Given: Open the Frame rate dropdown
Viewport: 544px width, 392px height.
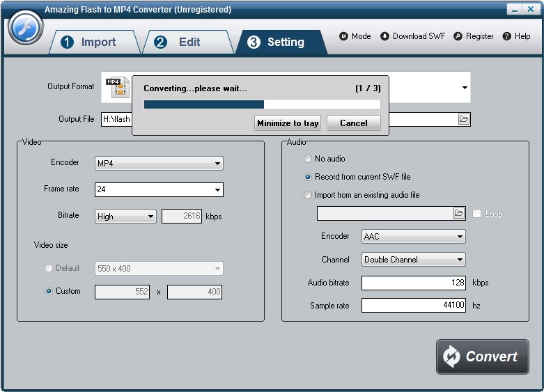Looking at the screenshot, I should coord(159,189).
